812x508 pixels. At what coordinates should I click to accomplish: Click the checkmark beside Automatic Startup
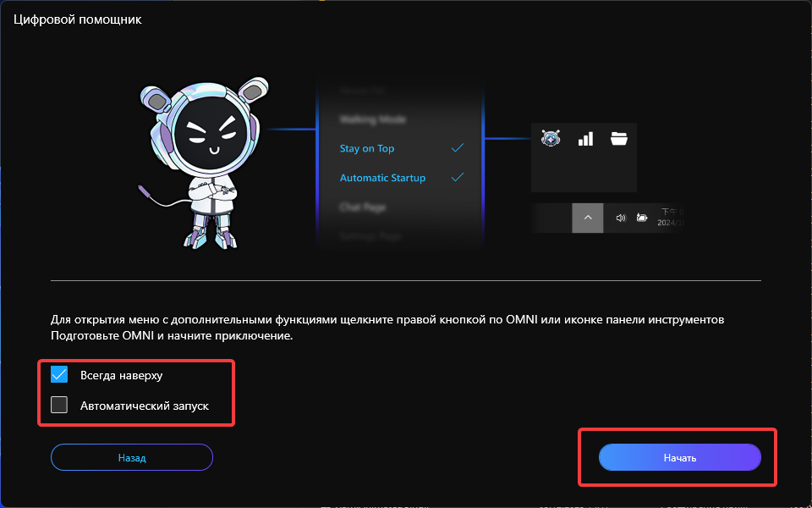458,178
